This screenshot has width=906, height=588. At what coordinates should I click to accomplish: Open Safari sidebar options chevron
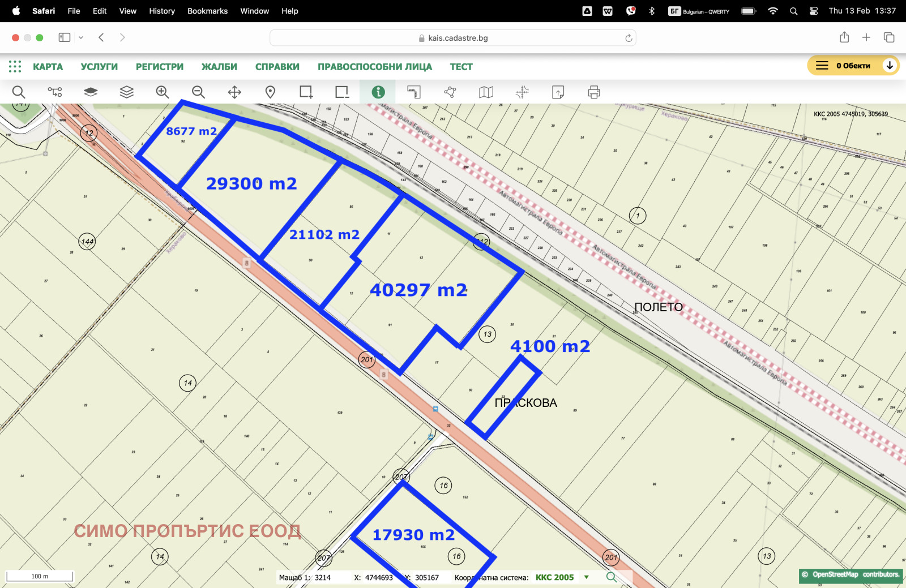click(x=81, y=38)
